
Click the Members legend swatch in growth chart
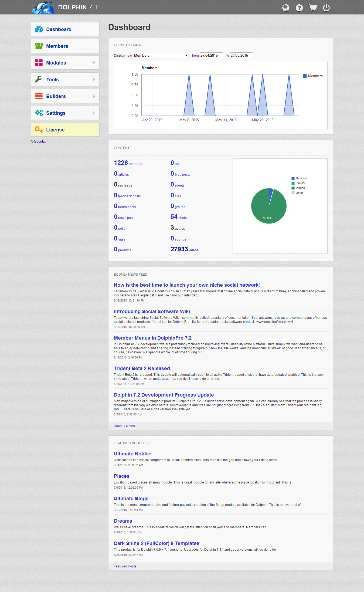coord(305,76)
